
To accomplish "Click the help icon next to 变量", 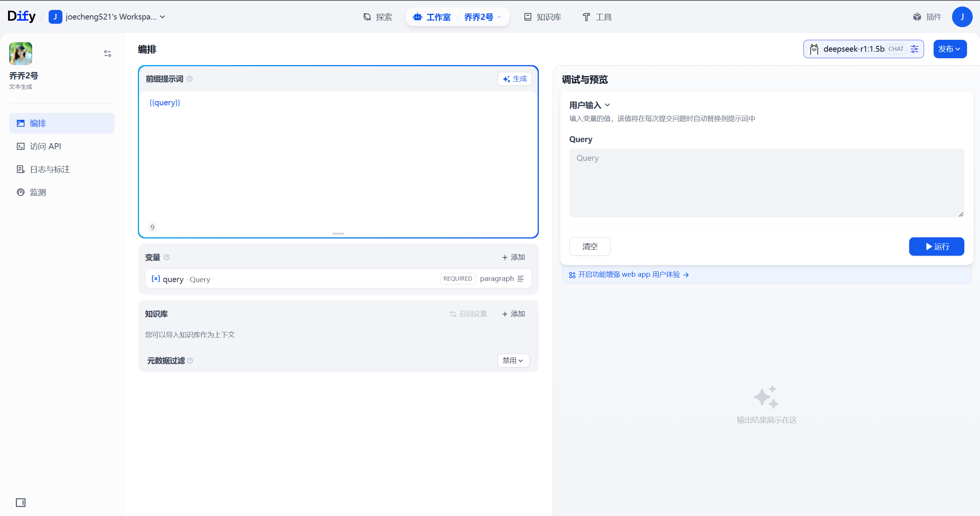I will pyautogui.click(x=167, y=257).
